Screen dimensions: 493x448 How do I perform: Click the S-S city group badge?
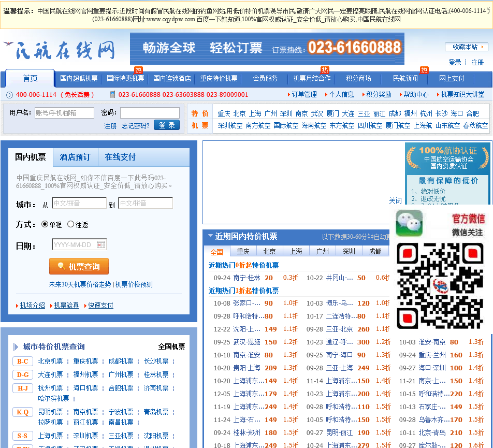tap(22, 436)
